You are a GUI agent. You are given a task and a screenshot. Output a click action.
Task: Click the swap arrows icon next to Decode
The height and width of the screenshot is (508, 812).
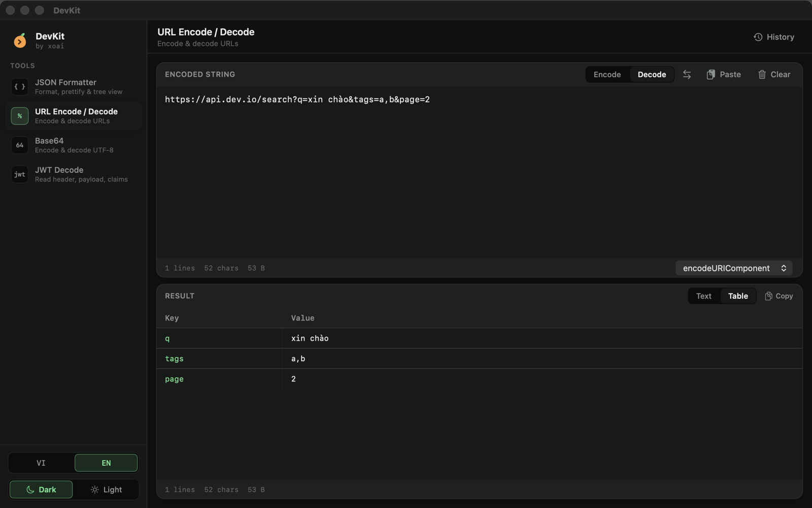click(x=687, y=75)
